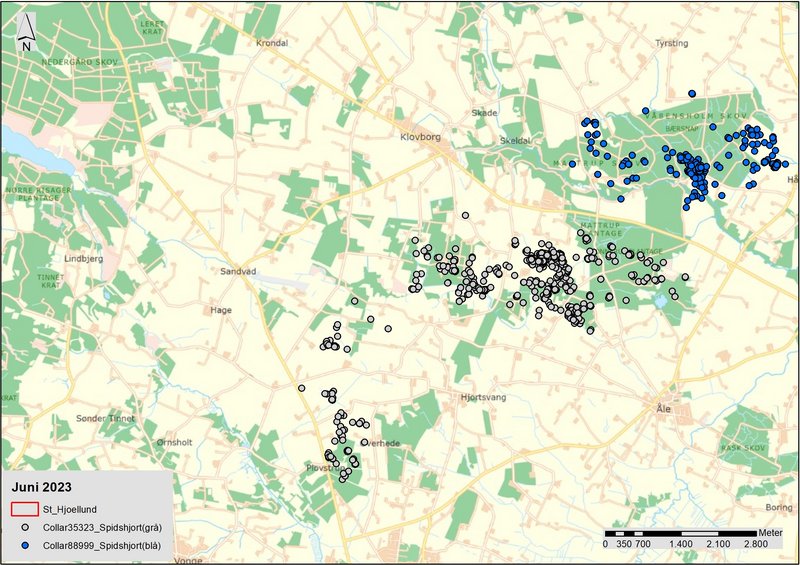This screenshot has height=565, width=800.
Task: Select the isolated blue point north of Våbensholm Skov
Action: click(692, 93)
